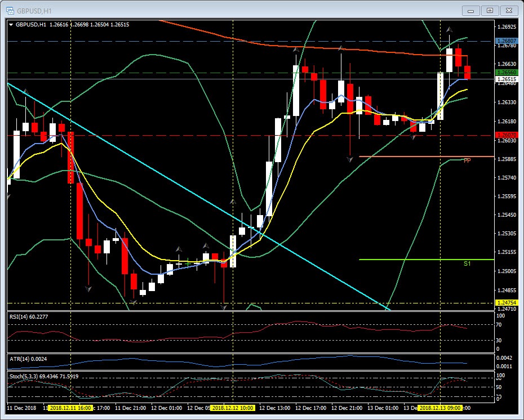524x420 pixels.
Task: Click the PP pivot point label
Action: point(467,160)
